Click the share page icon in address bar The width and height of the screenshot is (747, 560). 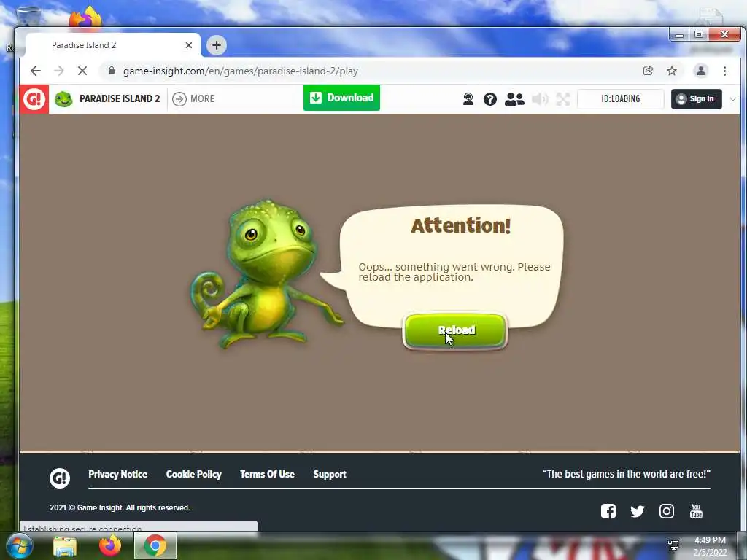(x=648, y=71)
